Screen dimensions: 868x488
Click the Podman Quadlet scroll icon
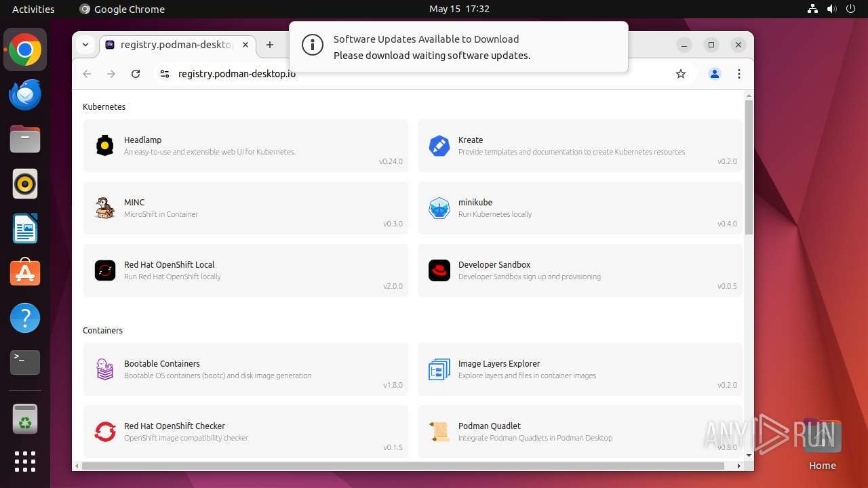click(x=439, y=432)
